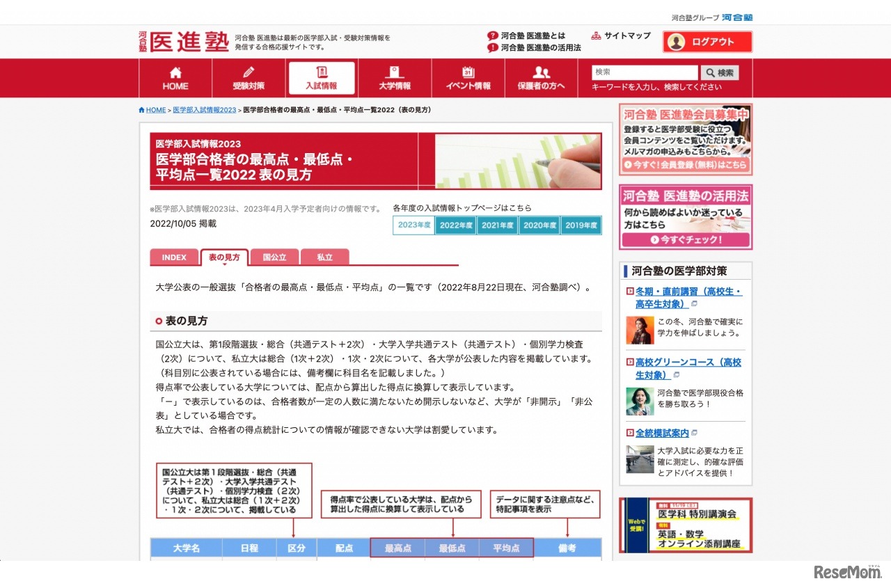Select the 入試情報 navigation tab
This screenshot has width=891, height=588.
pyautogui.click(x=322, y=78)
